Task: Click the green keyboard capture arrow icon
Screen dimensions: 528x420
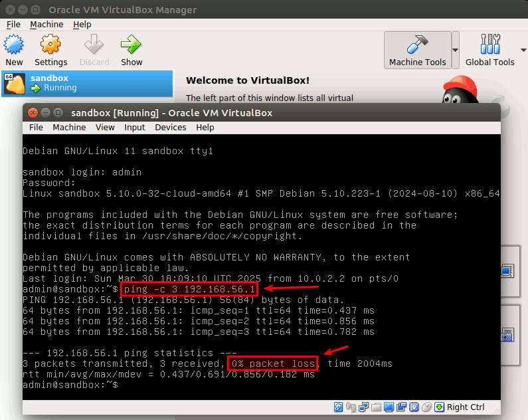Action: coord(439,407)
